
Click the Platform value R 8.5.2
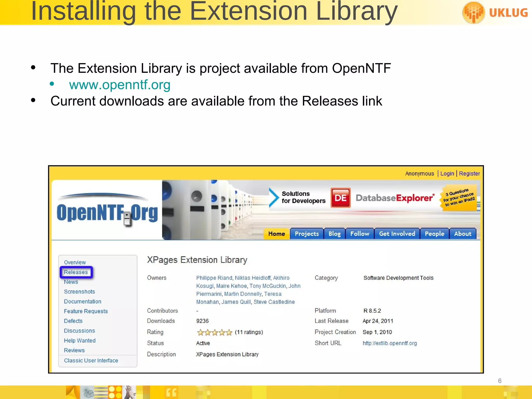372,311
